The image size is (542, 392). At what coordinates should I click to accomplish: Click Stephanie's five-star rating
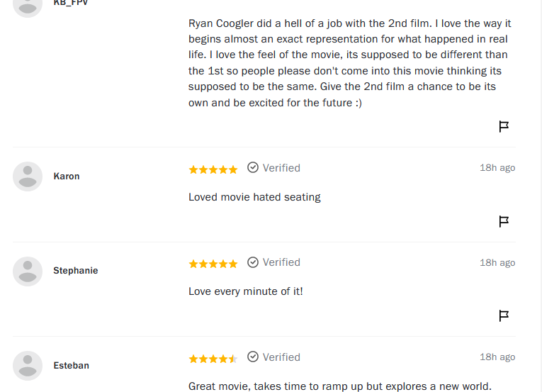[x=213, y=264]
